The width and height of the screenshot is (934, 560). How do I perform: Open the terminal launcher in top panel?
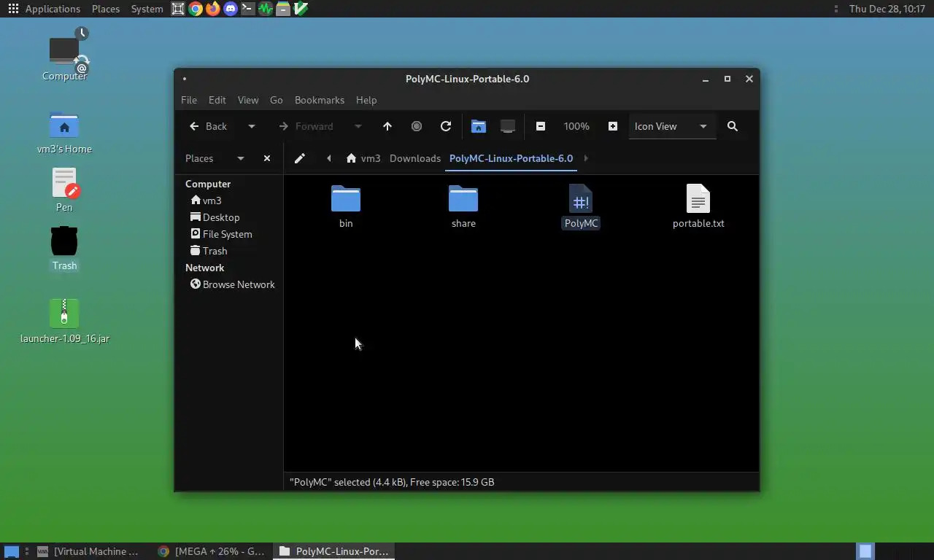[248, 9]
